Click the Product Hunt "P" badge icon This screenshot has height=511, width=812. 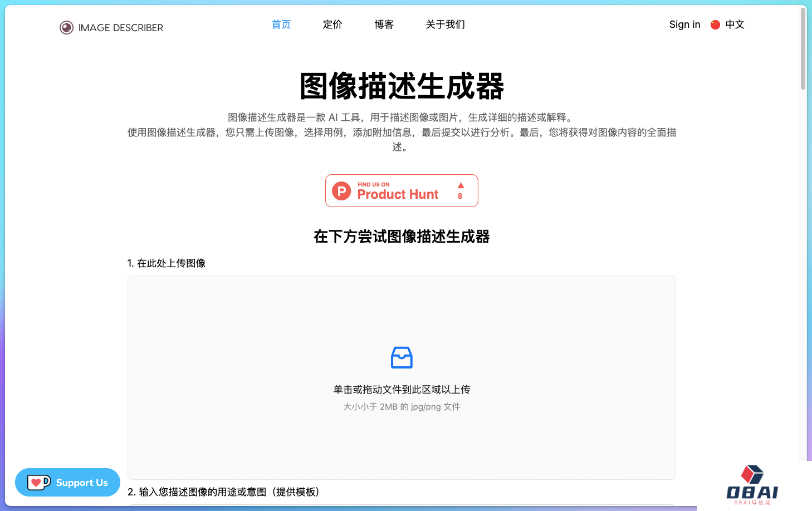point(341,190)
